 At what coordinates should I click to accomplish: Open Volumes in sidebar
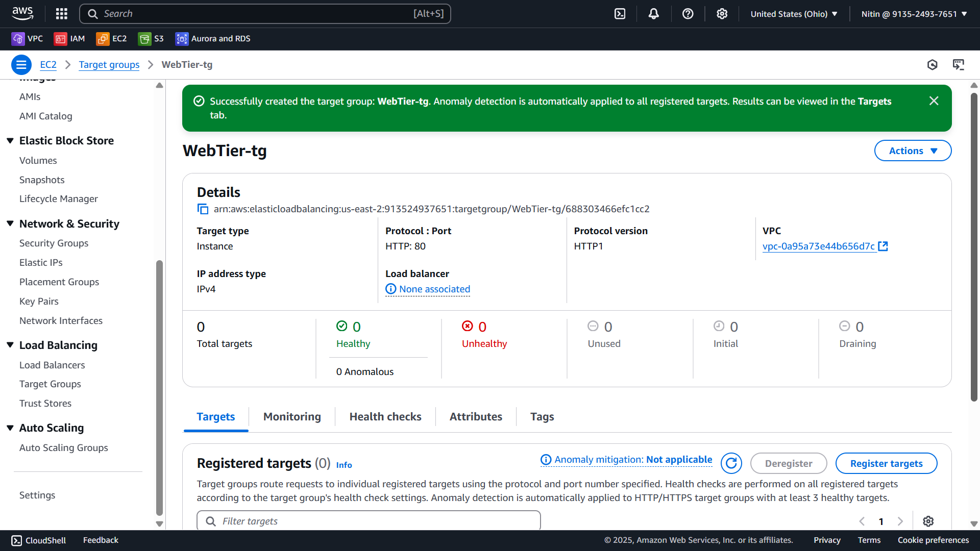click(x=38, y=161)
